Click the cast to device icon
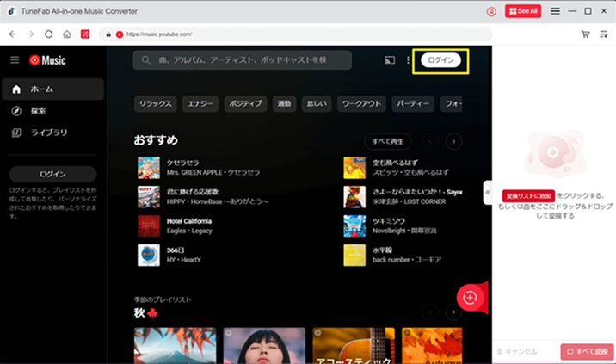This screenshot has width=616, height=364. tap(390, 60)
